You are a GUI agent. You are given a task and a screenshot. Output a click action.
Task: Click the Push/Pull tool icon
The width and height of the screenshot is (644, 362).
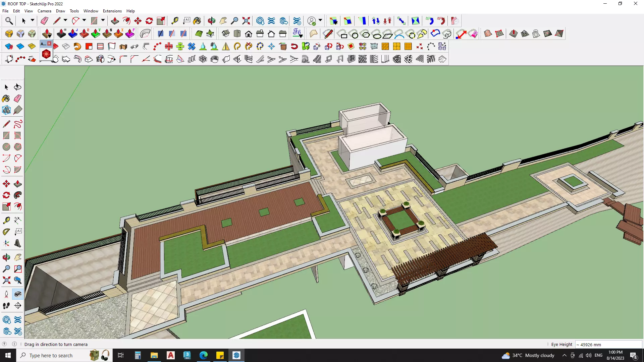coord(115,21)
